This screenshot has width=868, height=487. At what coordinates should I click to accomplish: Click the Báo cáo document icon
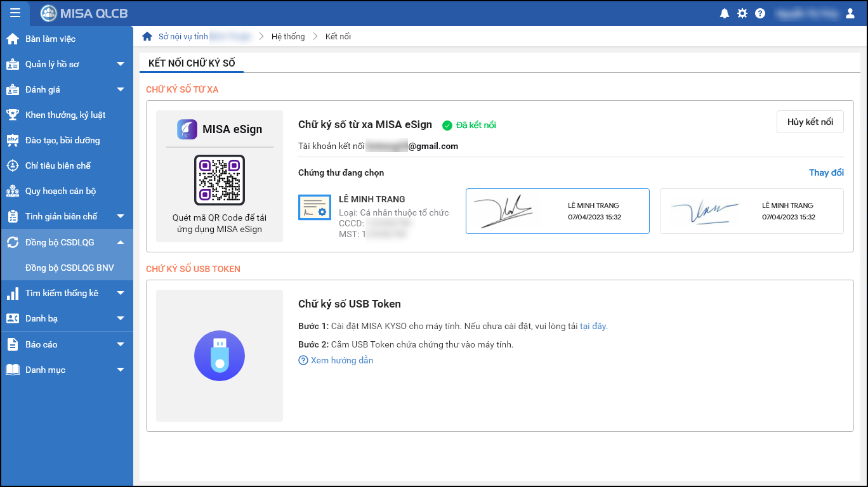pos(13,344)
